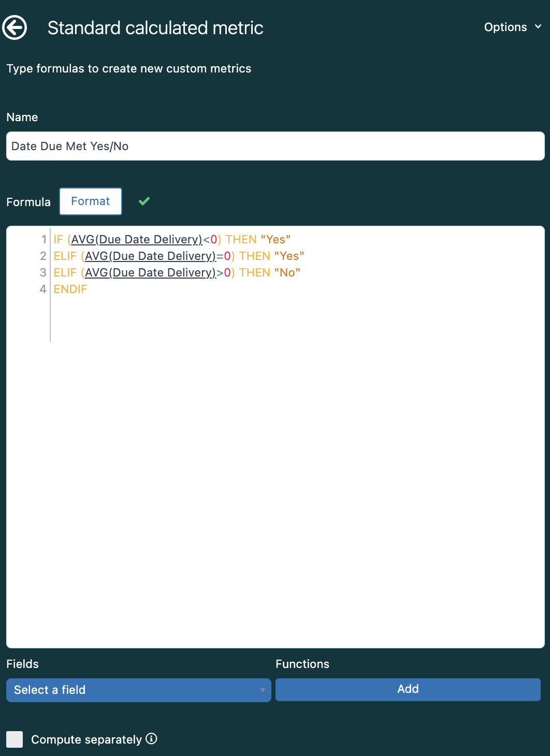Click line number 2 in editor gutter
This screenshot has width=550, height=756.
(x=43, y=256)
